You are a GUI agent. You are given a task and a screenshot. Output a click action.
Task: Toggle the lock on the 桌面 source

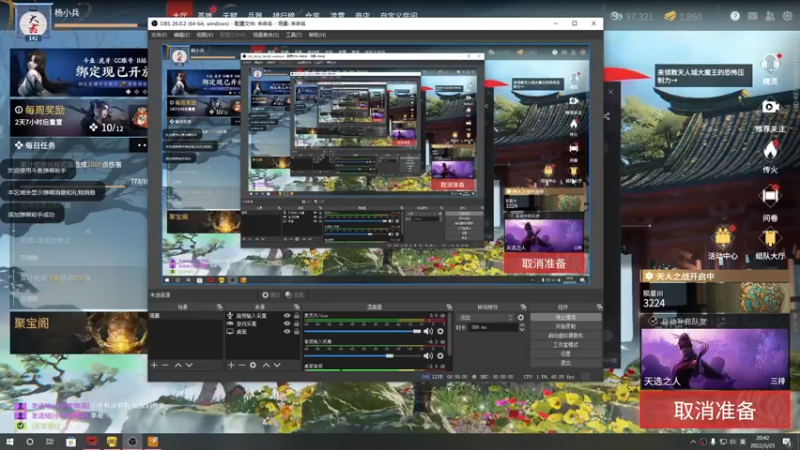pos(296,332)
